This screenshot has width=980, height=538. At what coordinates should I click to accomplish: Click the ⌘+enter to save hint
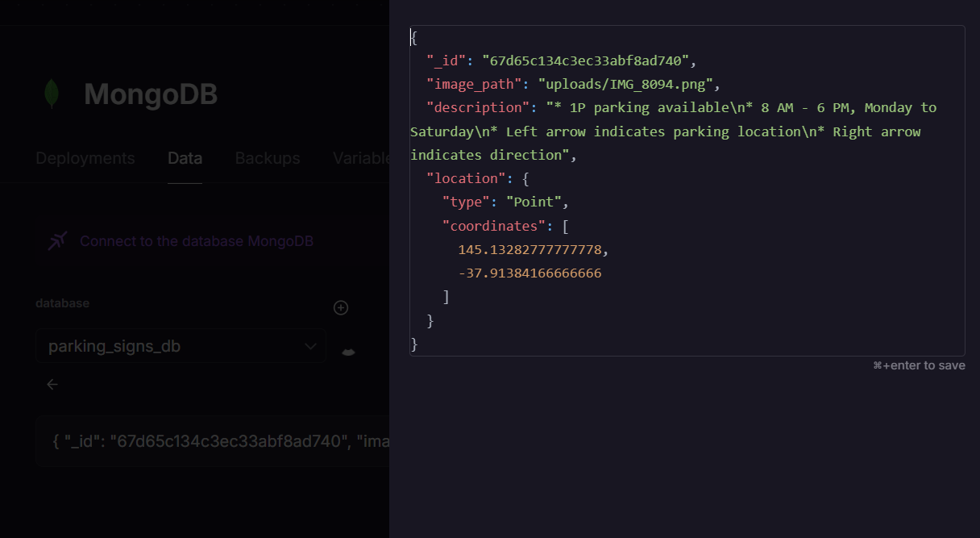[x=919, y=365]
